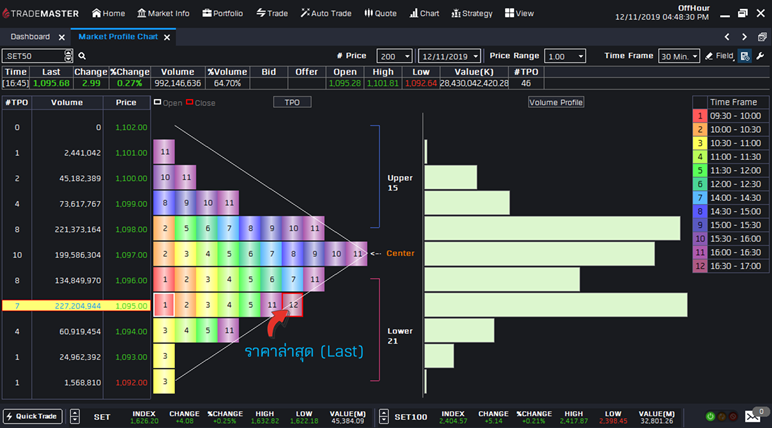Click the Price column header in profile table

(x=126, y=102)
